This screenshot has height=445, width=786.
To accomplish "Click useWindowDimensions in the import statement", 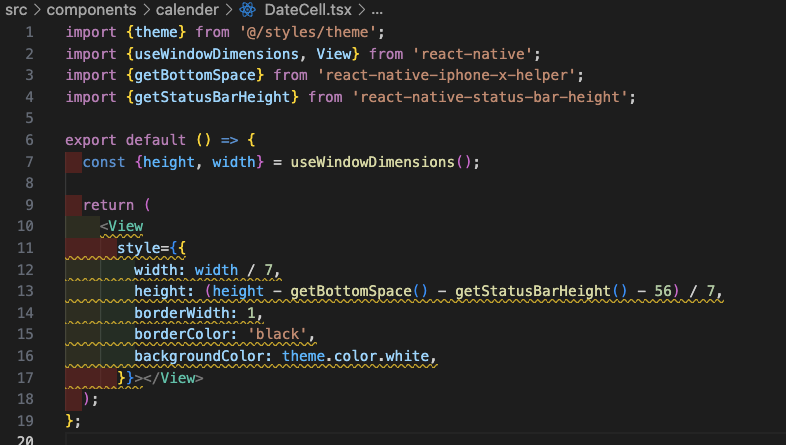I will (x=216, y=54).
